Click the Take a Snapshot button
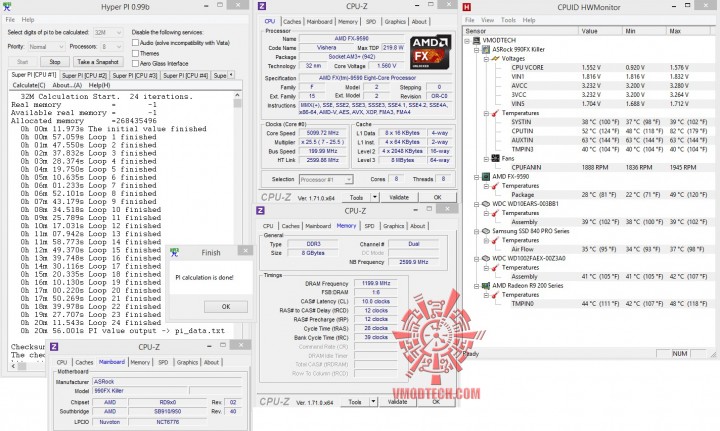This screenshot has width=720, height=431. (98, 62)
